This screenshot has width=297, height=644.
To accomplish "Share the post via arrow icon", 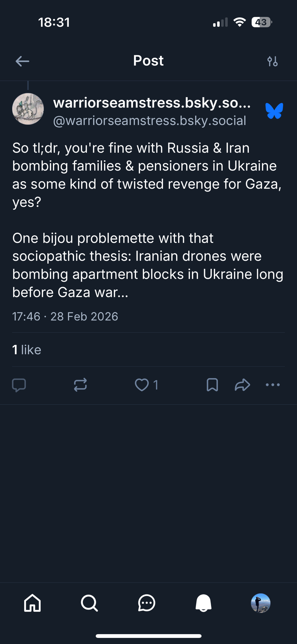I will [x=242, y=385].
